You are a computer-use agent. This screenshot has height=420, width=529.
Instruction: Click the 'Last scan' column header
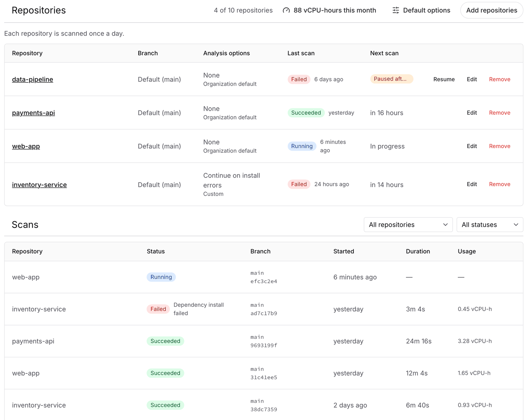click(301, 53)
